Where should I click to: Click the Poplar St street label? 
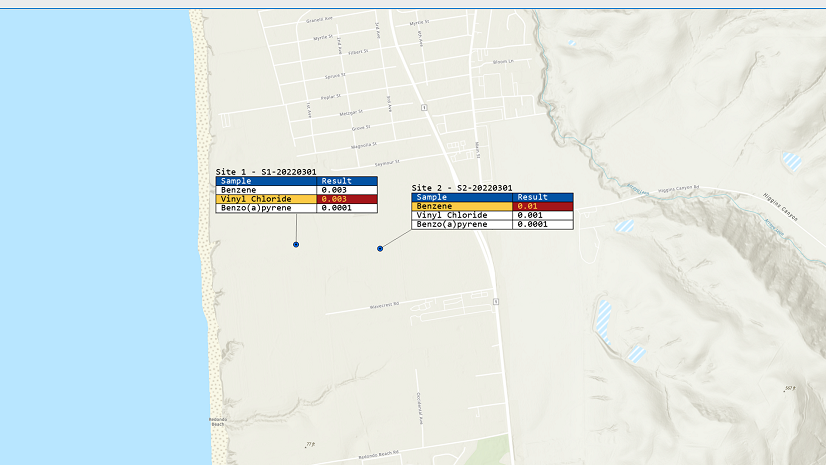331,97
